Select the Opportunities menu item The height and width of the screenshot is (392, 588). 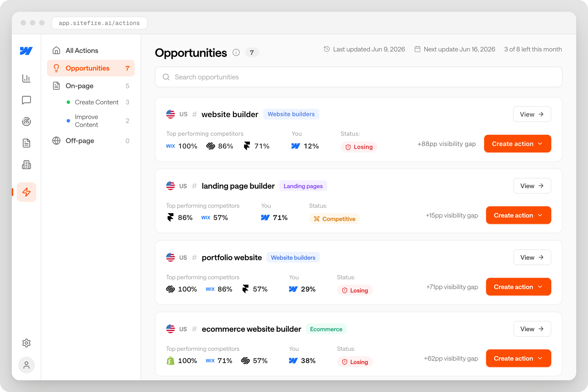coord(91,68)
